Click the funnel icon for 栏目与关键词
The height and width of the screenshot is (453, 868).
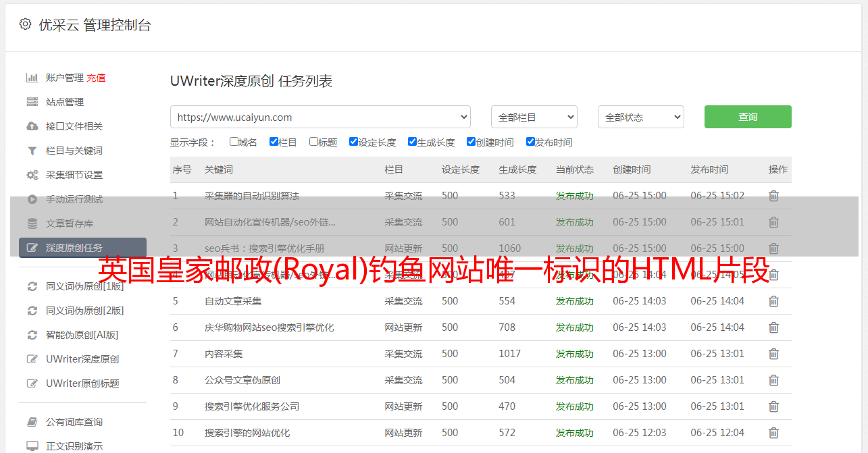point(32,151)
